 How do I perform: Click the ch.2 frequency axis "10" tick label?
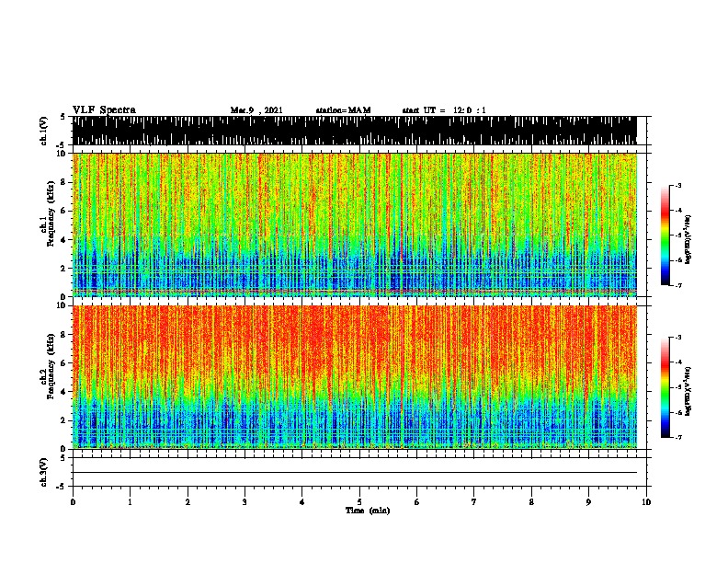click(62, 305)
